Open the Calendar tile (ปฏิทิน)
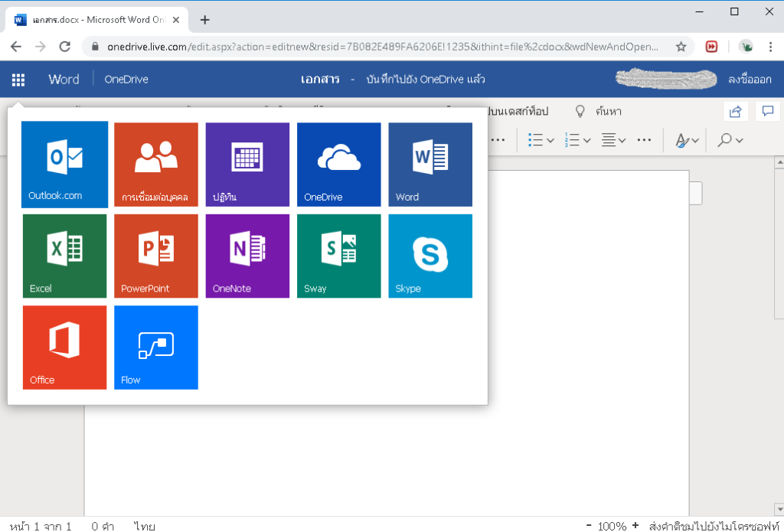 247,165
